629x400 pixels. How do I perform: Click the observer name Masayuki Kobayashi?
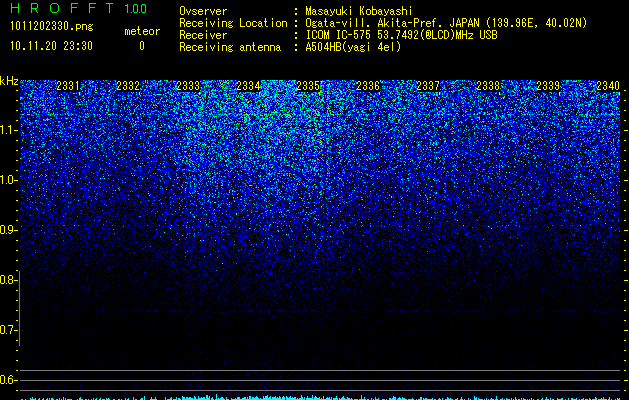[x=359, y=11]
